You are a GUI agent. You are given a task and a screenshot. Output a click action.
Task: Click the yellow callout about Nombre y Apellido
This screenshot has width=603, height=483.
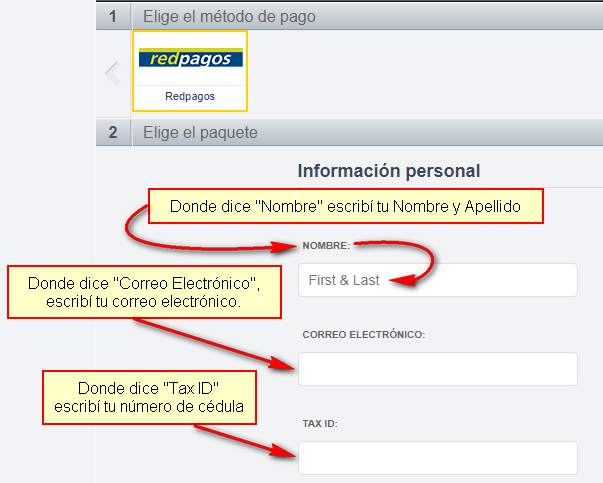coord(346,207)
